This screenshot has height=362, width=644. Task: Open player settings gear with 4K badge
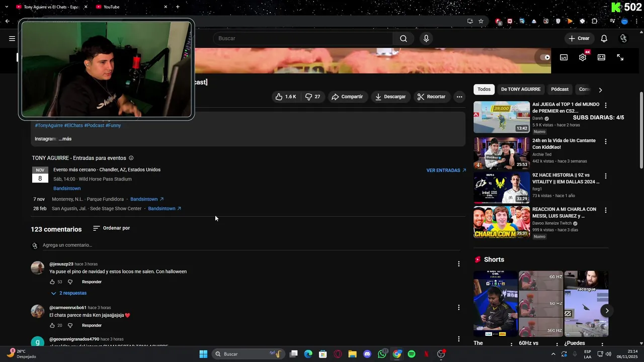(x=583, y=57)
